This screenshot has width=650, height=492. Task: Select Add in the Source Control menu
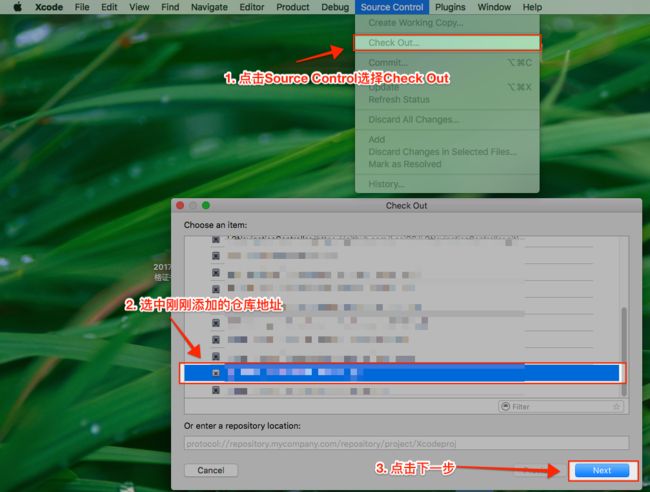click(447, 139)
